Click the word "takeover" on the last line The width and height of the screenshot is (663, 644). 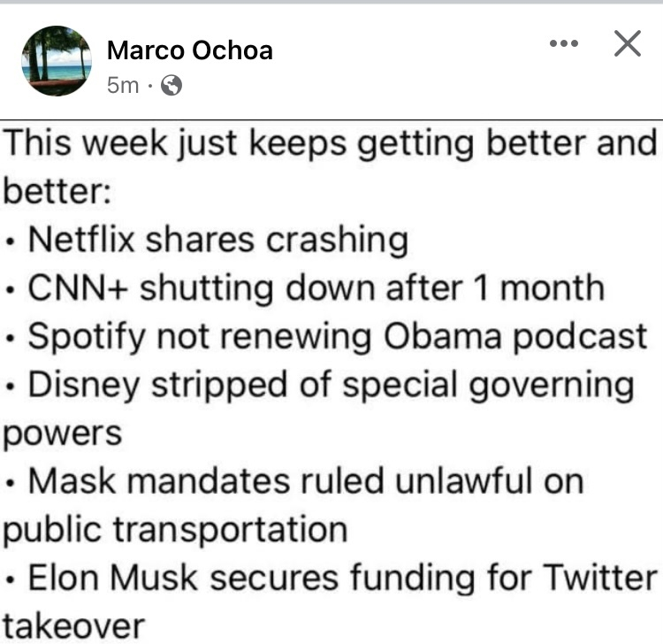[72, 626]
